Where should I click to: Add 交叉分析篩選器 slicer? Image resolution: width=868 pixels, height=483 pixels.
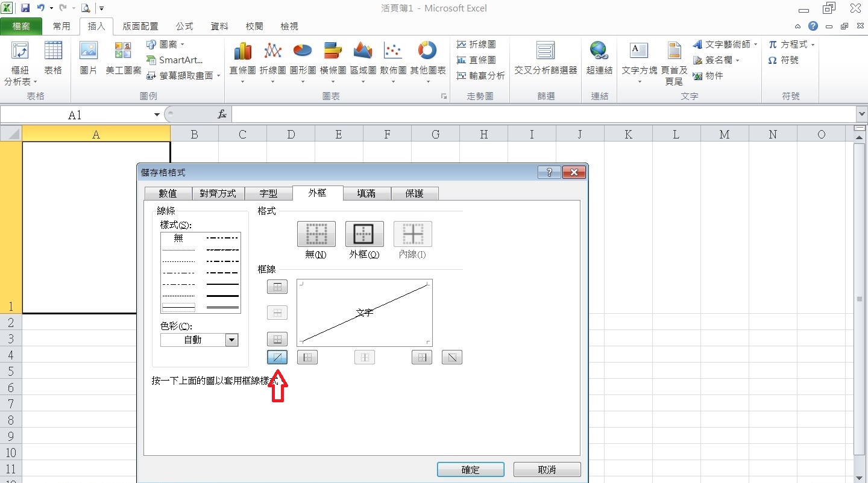click(546, 58)
